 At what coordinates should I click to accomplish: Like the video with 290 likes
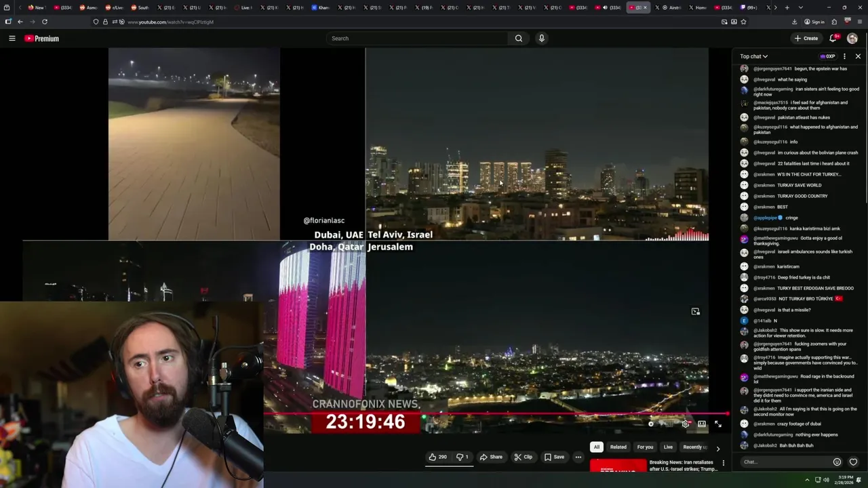coord(437,457)
